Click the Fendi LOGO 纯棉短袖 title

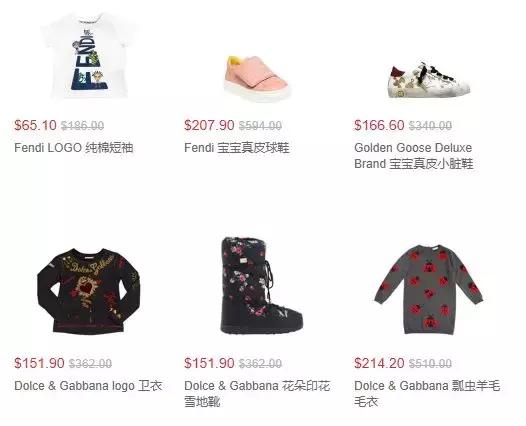click(74, 148)
